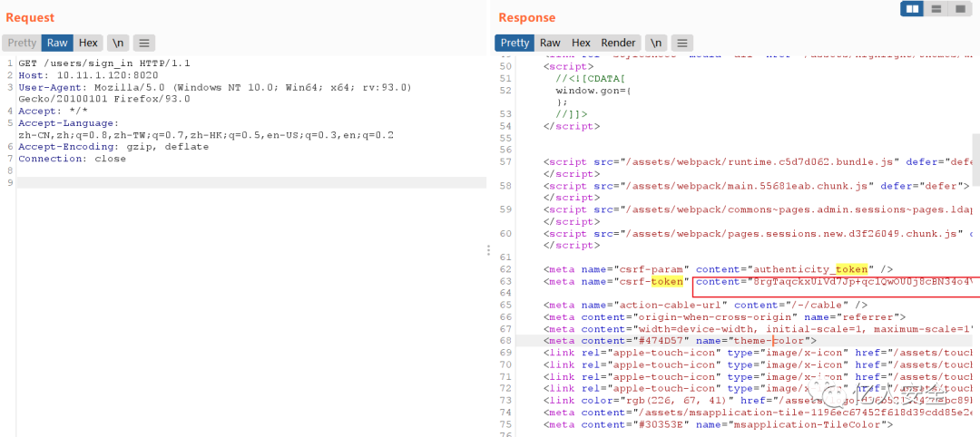Click the vertical divider handle between panes
The height and width of the screenshot is (437, 980).
tap(488, 250)
